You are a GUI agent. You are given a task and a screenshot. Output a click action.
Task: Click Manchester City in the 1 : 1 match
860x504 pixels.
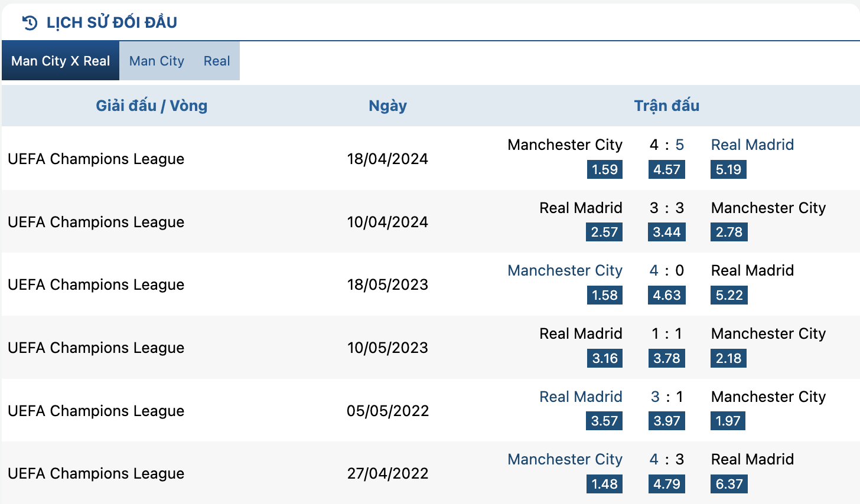tap(768, 333)
